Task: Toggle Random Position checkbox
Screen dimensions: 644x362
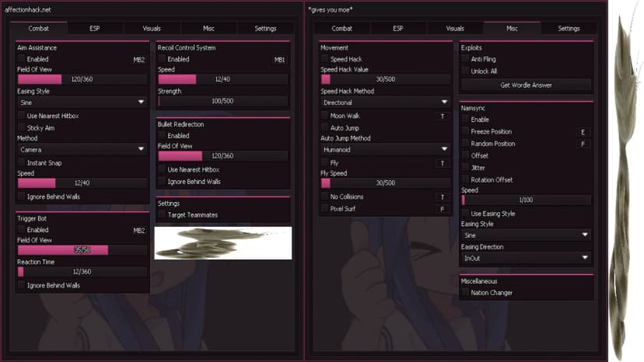Action: pyautogui.click(x=465, y=144)
